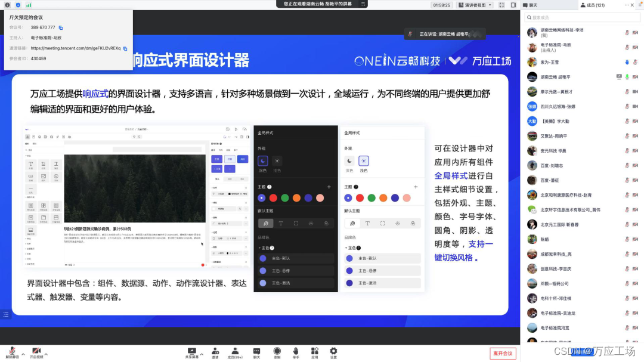Screen dimensions: 644x362
Task: Click the search magnifier in member search
Action: click(529, 18)
